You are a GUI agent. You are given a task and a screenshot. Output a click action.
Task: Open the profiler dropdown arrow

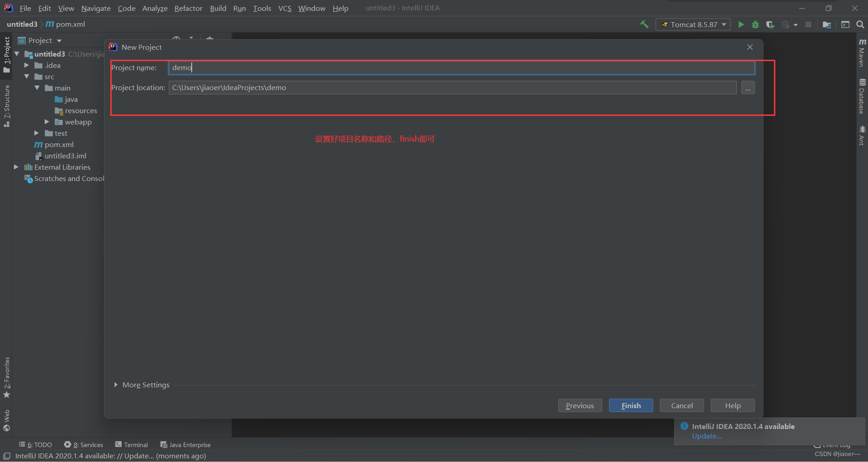796,25
